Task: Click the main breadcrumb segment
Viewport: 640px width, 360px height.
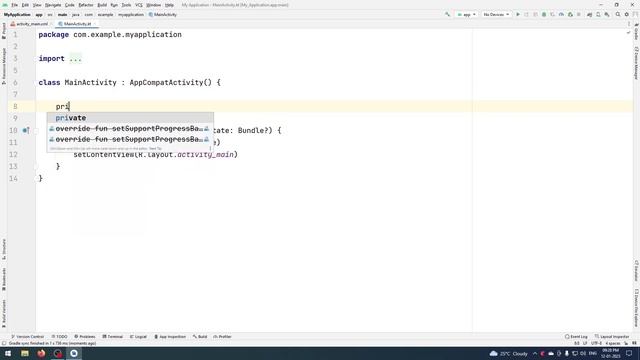Action: [x=62, y=15]
